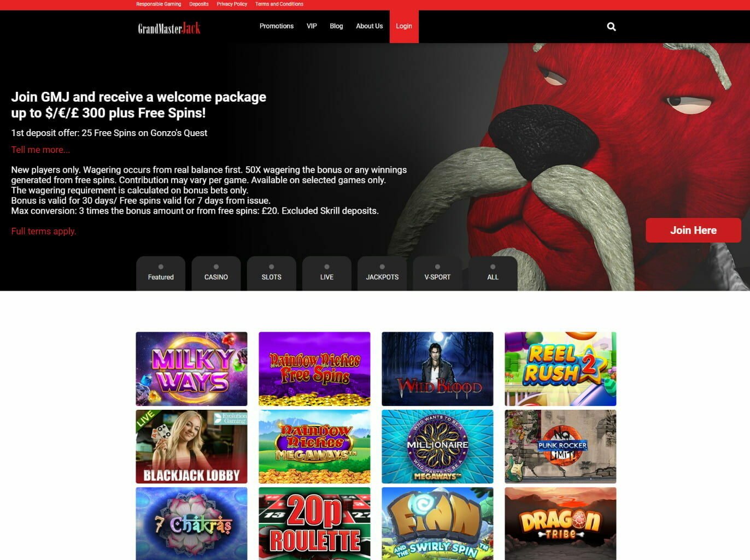This screenshot has width=750, height=560.
Task: Open the LIVE games tab
Action: [327, 273]
